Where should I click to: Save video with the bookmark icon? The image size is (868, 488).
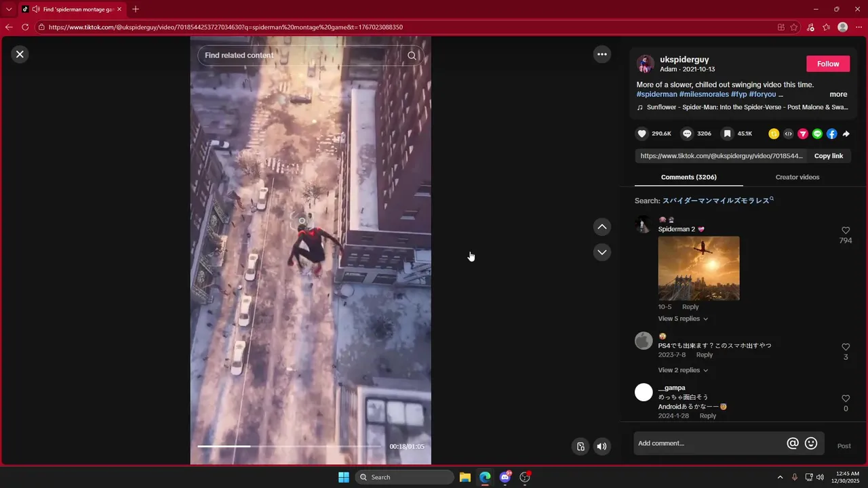point(727,134)
